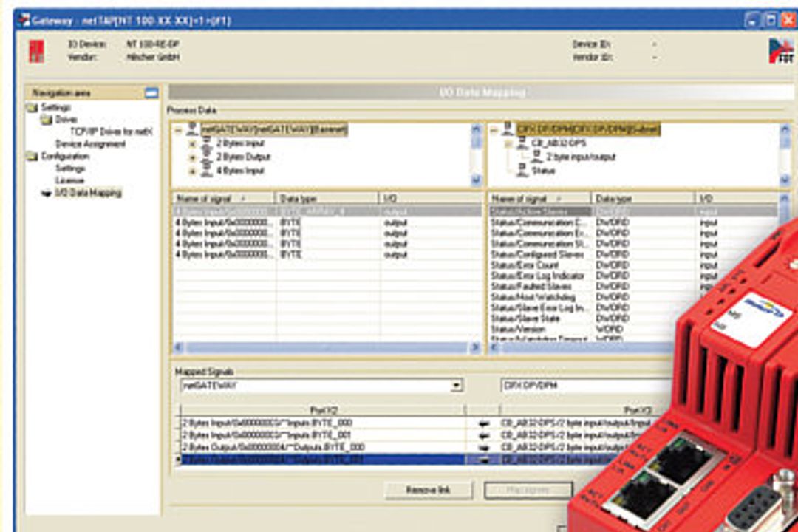Click the arrow marker beside I/O Data Mapping
798x532 pixels.
47,193
